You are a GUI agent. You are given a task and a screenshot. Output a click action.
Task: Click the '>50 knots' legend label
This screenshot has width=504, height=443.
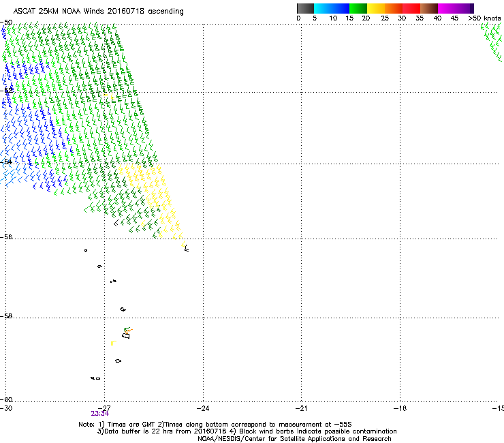coord(484,18)
